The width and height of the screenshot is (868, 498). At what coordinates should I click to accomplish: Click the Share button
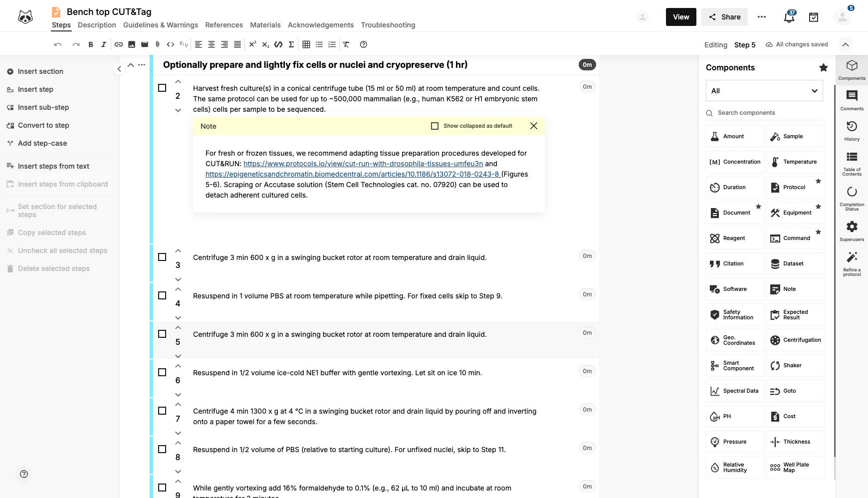[x=724, y=17]
